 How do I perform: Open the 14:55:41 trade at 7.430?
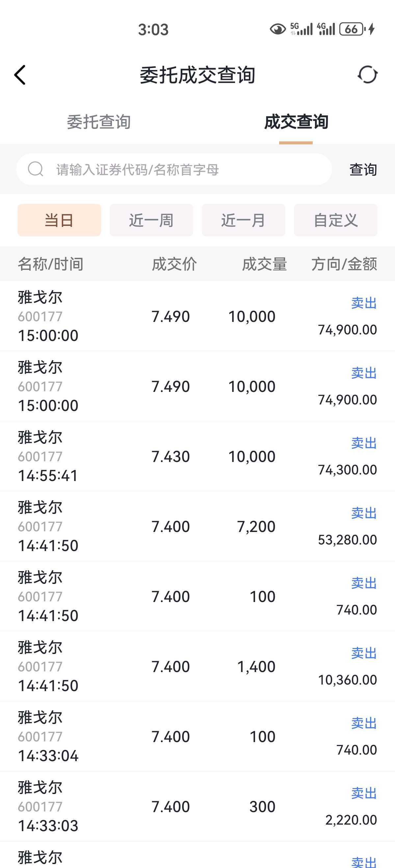pos(197,456)
